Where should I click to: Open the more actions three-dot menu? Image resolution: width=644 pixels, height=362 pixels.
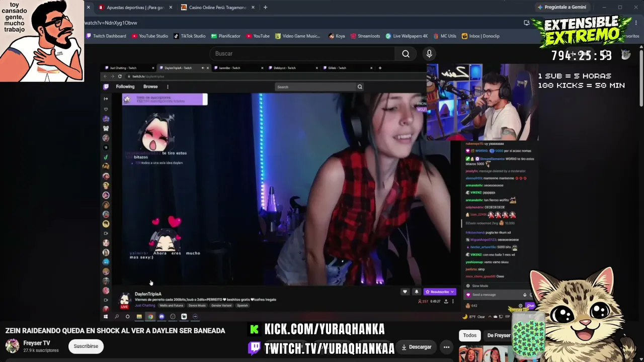click(x=446, y=347)
